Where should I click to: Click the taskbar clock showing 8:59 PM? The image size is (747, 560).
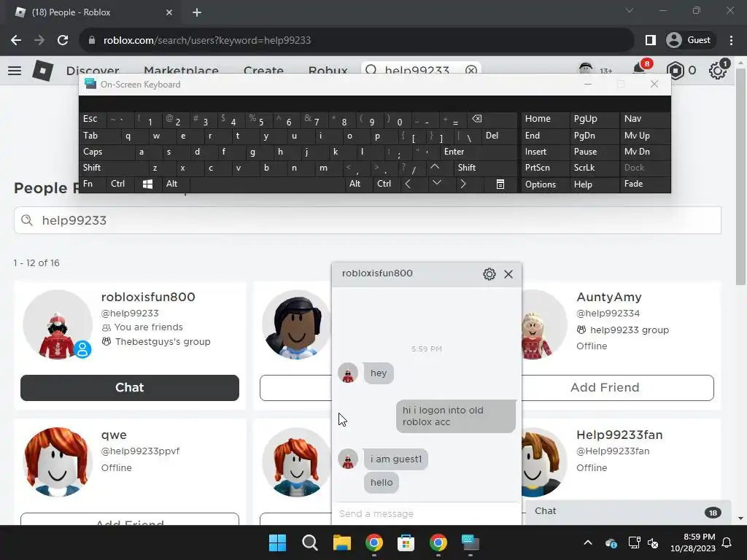[x=693, y=542]
